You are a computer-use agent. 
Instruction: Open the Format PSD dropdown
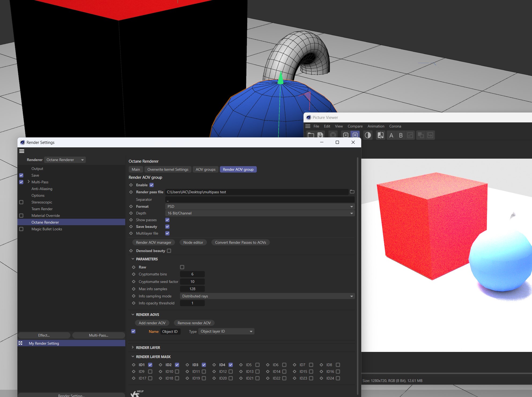pos(260,206)
